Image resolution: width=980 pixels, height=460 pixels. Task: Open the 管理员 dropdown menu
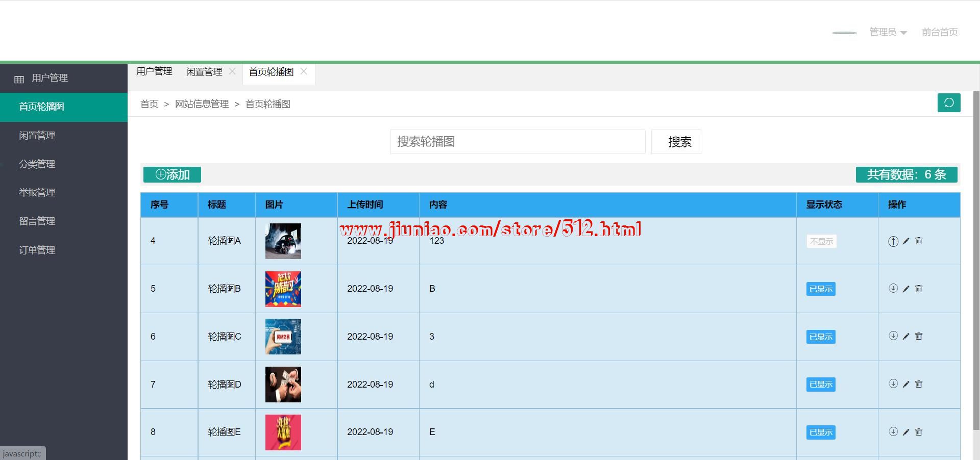pos(888,32)
